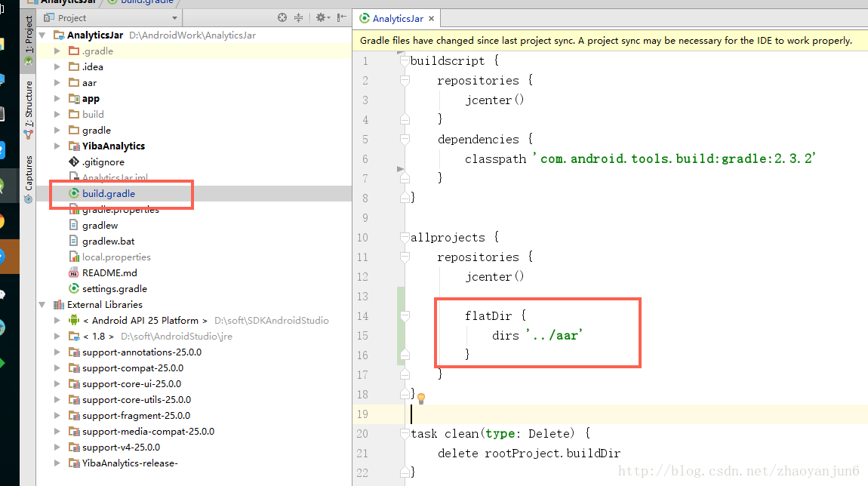
Task: Open the Captures tool window tab
Action: [28, 180]
